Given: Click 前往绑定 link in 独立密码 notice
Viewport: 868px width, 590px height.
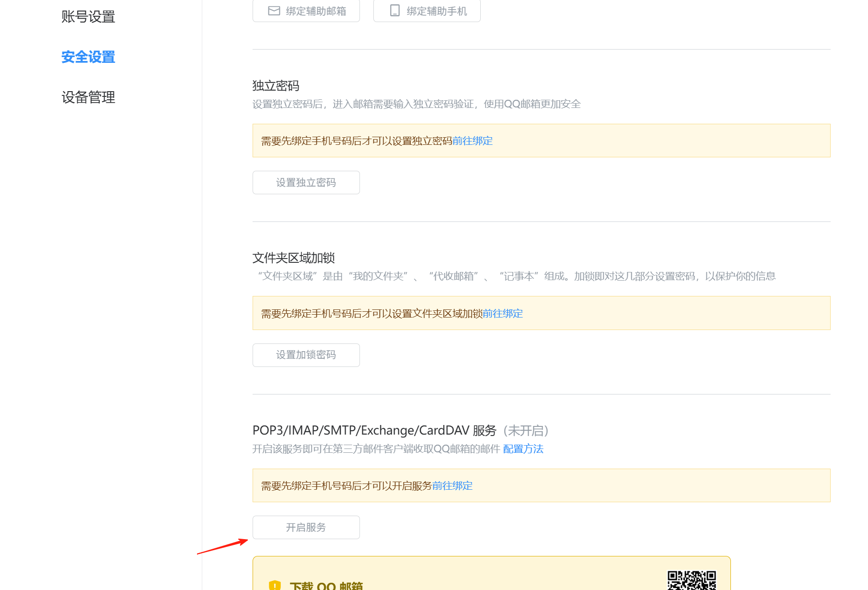Looking at the screenshot, I should click(473, 141).
